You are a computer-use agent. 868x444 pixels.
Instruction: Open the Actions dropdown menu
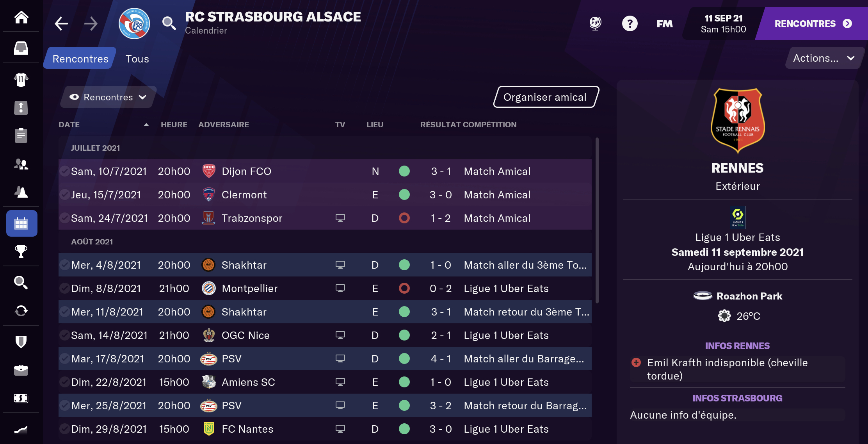[823, 58]
